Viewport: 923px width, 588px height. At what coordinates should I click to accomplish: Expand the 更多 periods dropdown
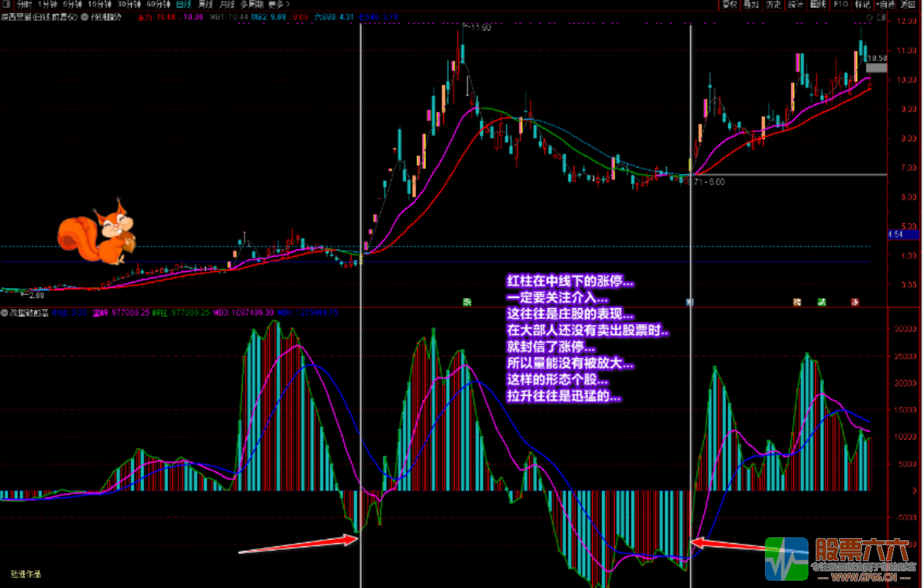(278, 4)
